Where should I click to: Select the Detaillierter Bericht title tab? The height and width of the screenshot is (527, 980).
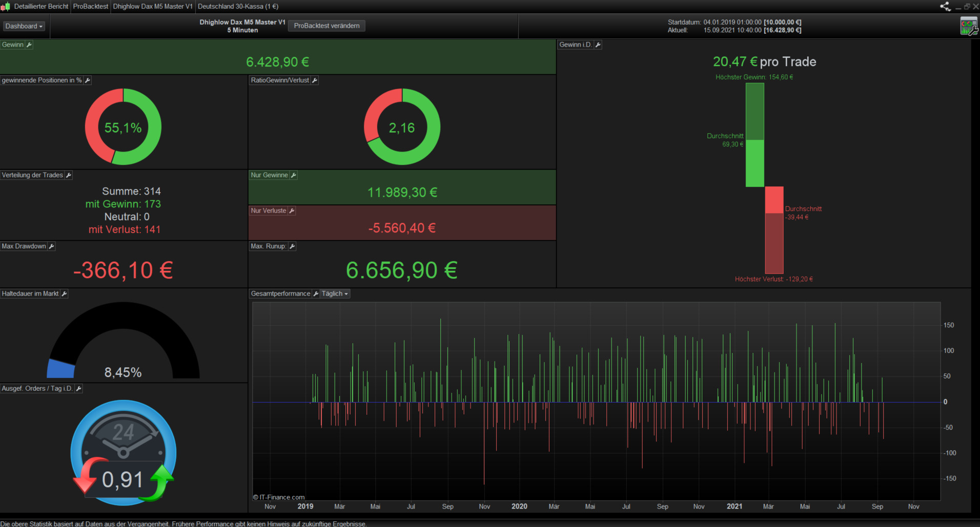click(41, 7)
